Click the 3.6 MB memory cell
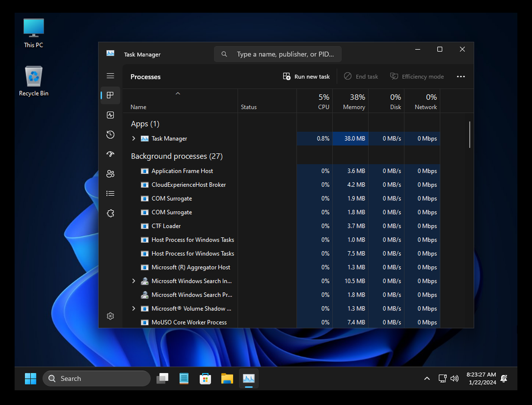The width and height of the screenshot is (532, 405). pyautogui.click(x=350, y=171)
